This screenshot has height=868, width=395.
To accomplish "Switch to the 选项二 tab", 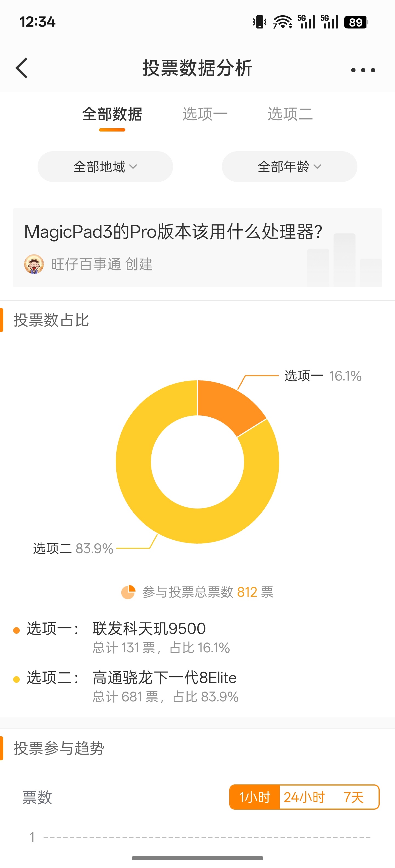I will (290, 114).
